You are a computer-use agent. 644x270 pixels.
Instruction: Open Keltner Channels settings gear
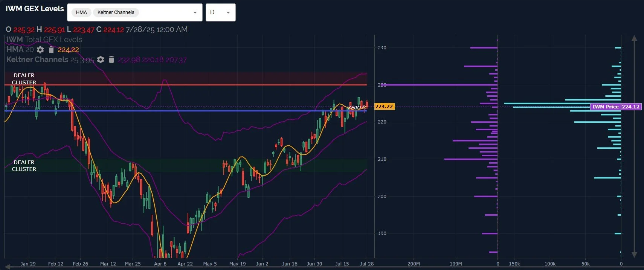101,59
